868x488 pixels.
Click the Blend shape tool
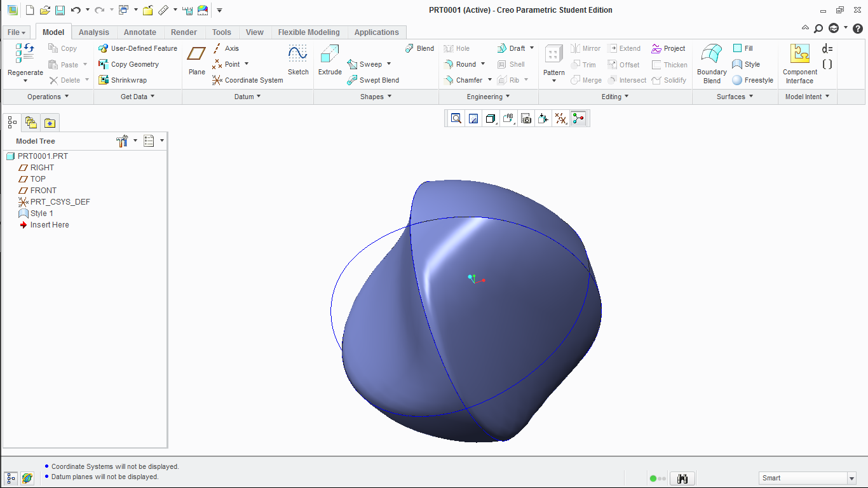(419, 48)
